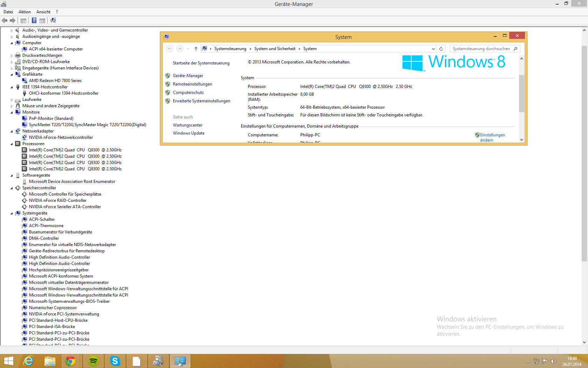The height and width of the screenshot is (368, 588).
Task: Click the shield icon beside Computerschutz
Action: pos(168,93)
